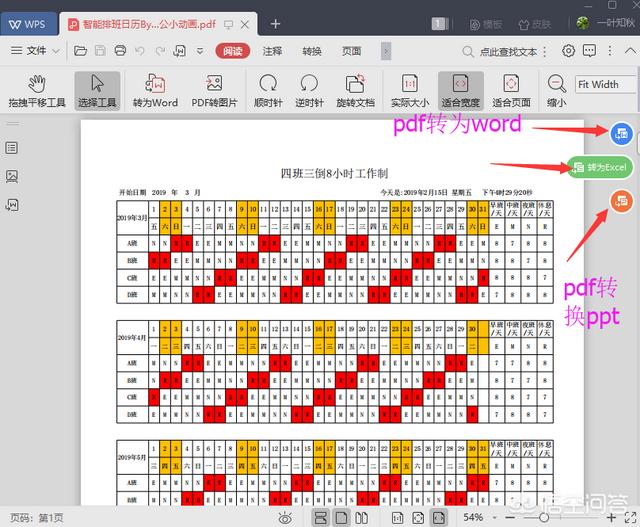Open the 皮肤 skin option

(535, 24)
